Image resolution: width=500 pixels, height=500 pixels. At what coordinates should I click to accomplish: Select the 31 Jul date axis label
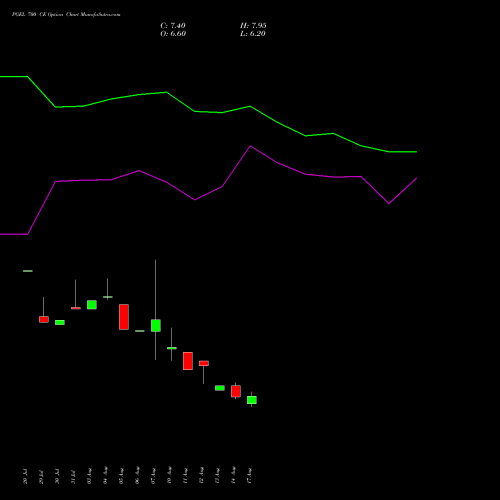(73, 476)
